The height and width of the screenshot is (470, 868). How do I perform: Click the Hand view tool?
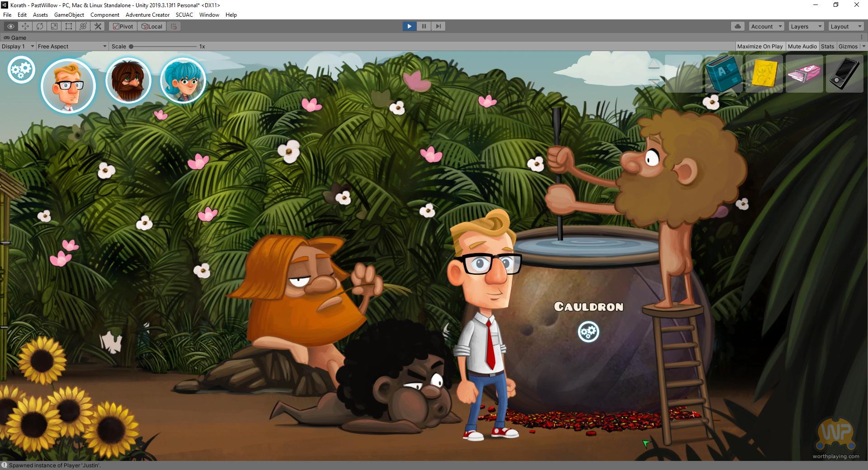coord(11,26)
